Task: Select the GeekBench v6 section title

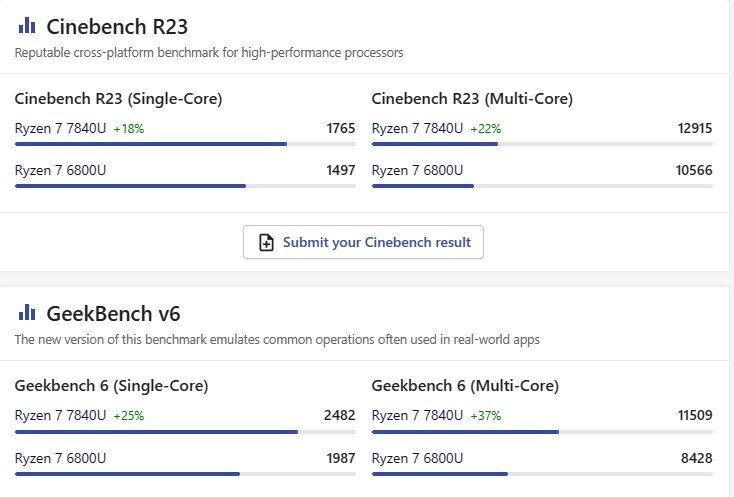Action: point(113,314)
